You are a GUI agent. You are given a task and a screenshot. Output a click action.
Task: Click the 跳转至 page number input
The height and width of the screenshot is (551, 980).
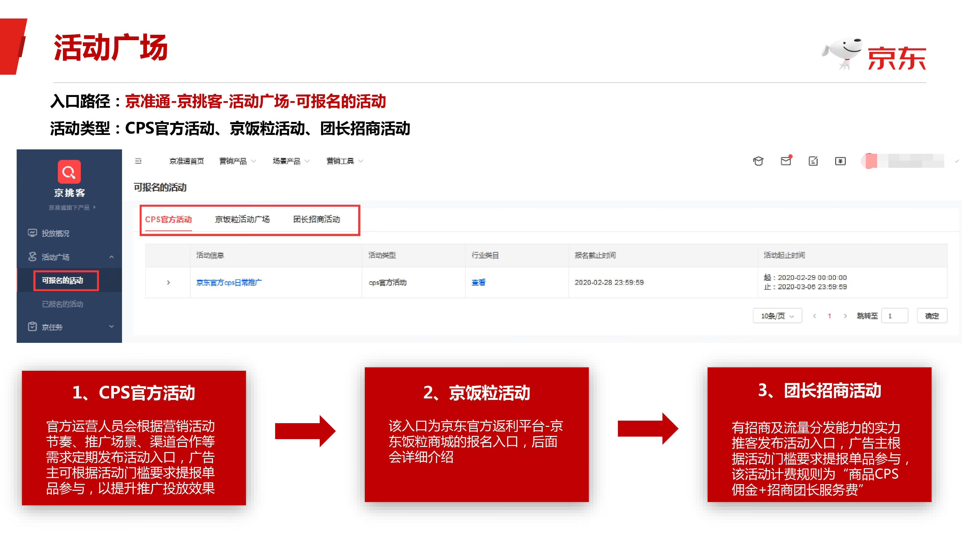[895, 316]
